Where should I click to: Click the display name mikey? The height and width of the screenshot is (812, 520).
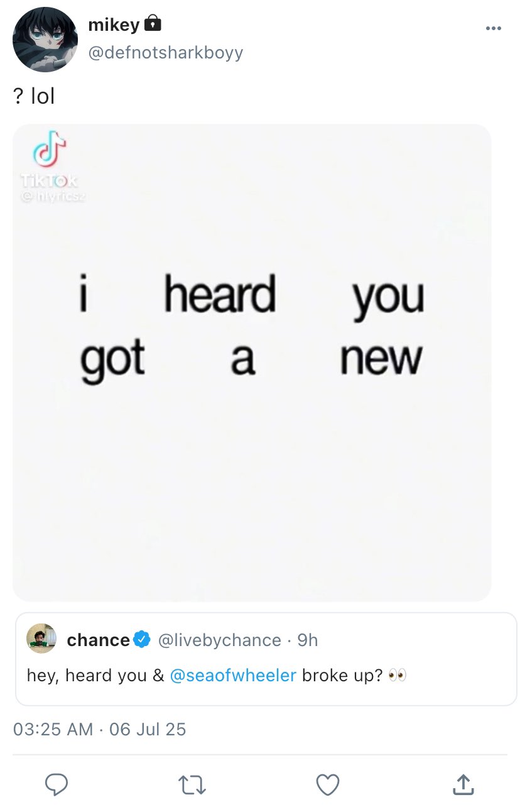click(114, 25)
